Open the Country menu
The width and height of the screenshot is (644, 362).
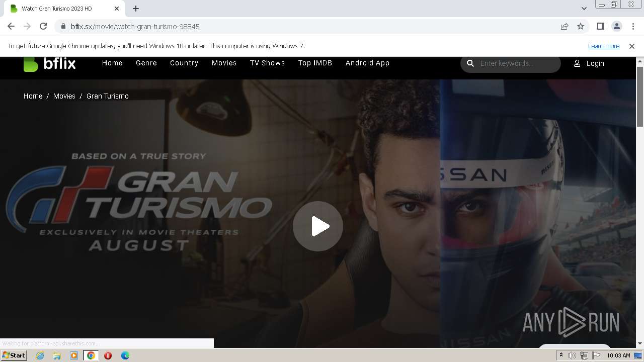184,63
